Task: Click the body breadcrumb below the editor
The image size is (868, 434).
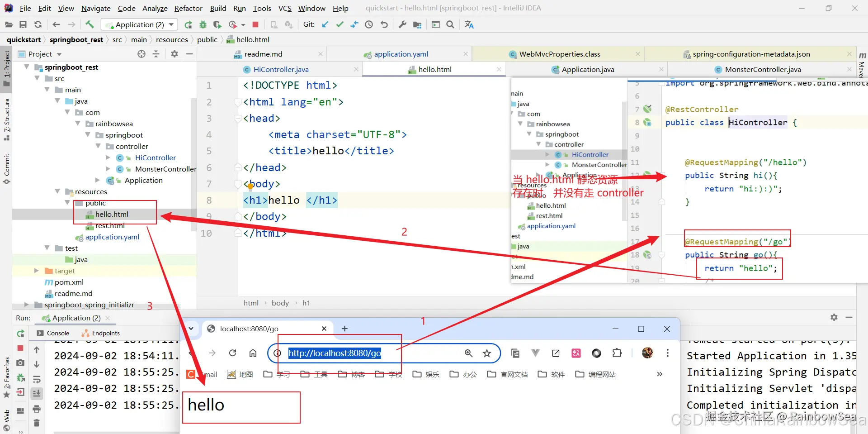Action: coord(280,303)
